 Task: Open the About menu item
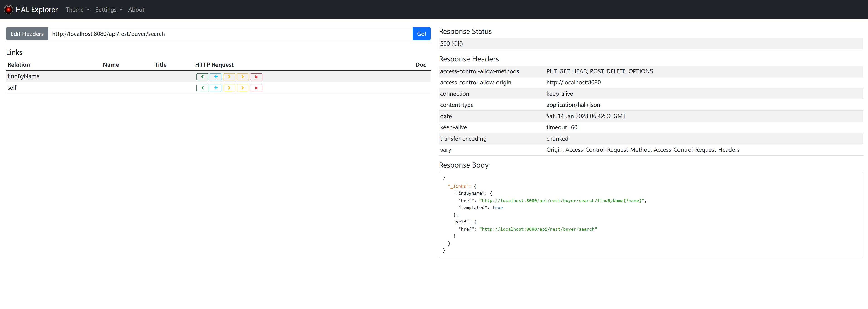pyautogui.click(x=136, y=10)
